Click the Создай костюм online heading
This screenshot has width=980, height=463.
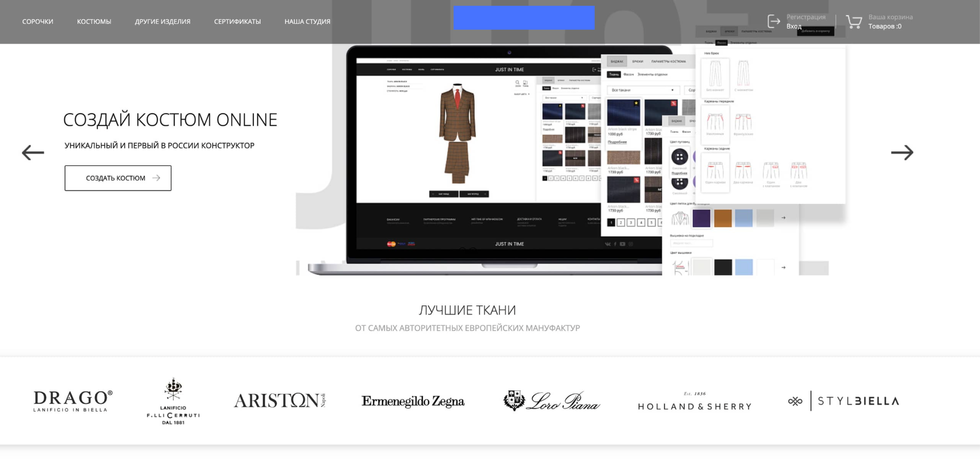(170, 120)
